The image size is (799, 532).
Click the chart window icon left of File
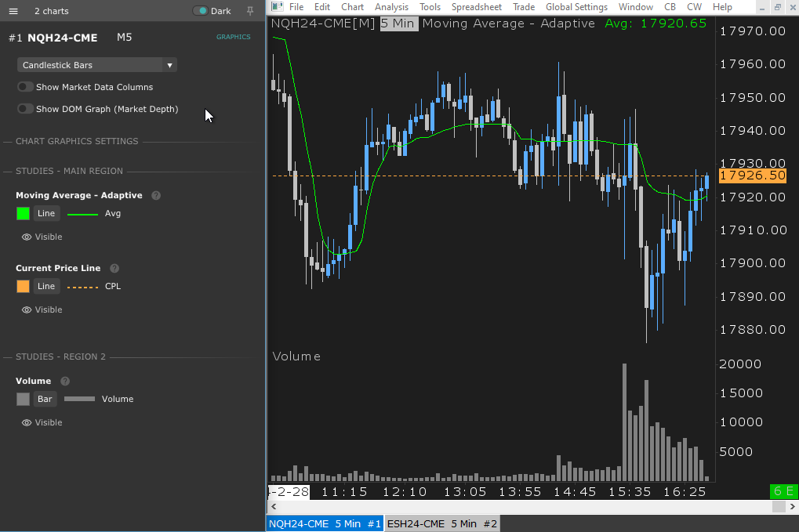(277, 7)
